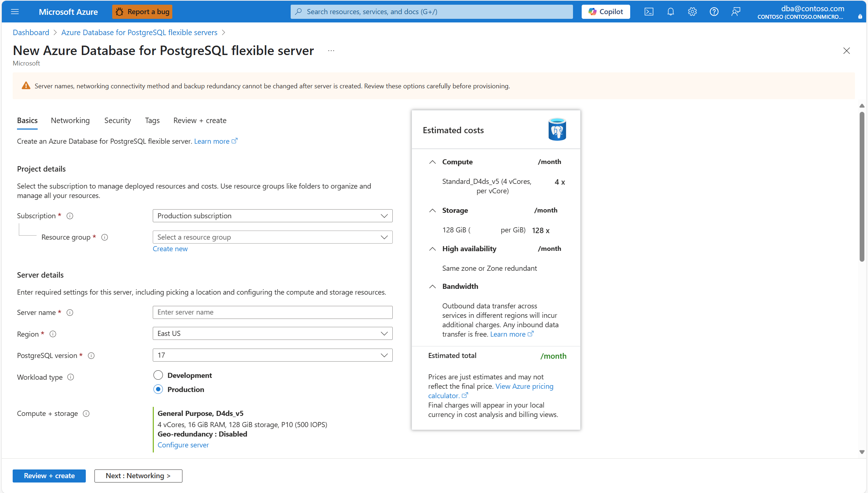The height and width of the screenshot is (493, 868).
Task: Select the Development workload type
Action: coord(158,375)
